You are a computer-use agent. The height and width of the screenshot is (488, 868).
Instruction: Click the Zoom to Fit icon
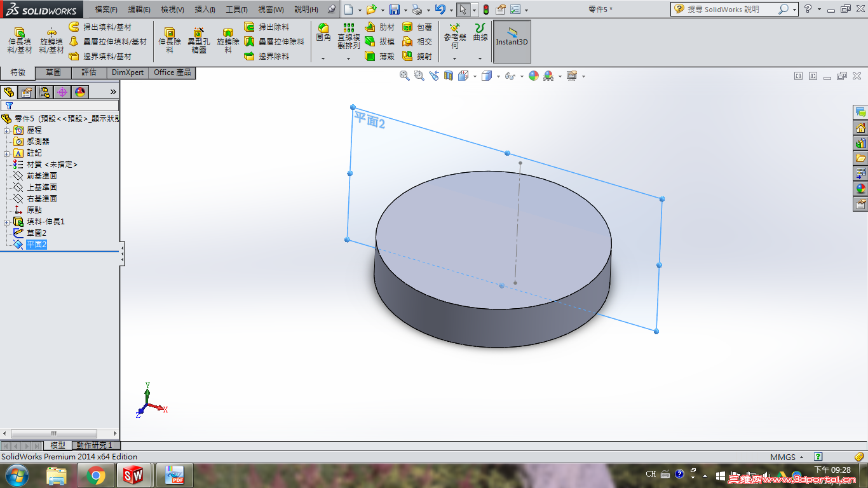coord(405,76)
